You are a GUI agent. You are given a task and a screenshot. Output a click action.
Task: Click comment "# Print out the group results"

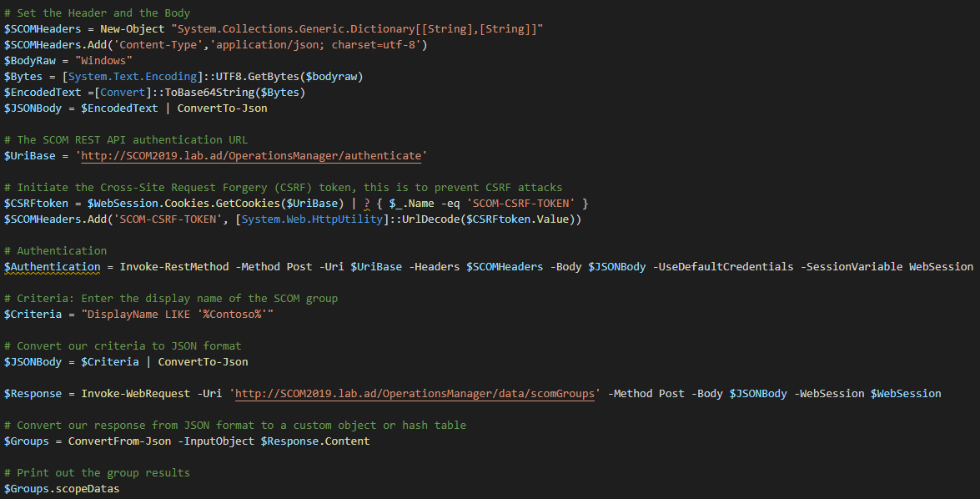pyautogui.click(x=97, y=473)
